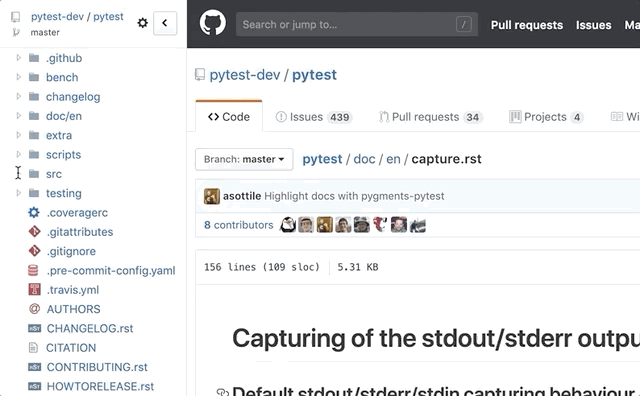
Task: Click asottile avatar beside commit message
Action: click(x=212, y=196)
